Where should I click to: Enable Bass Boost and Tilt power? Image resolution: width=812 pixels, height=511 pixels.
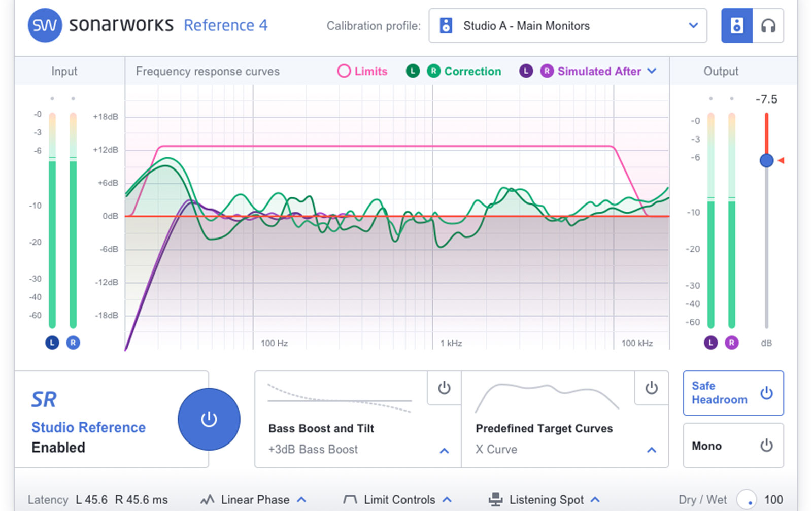(x=444, y=388)
